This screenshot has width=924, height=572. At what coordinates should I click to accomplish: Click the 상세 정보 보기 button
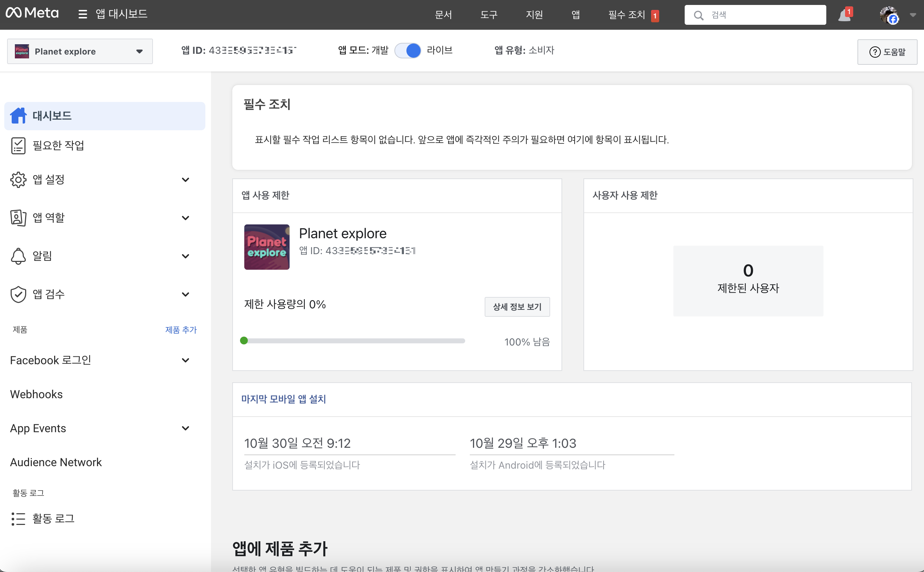[517, 307]
